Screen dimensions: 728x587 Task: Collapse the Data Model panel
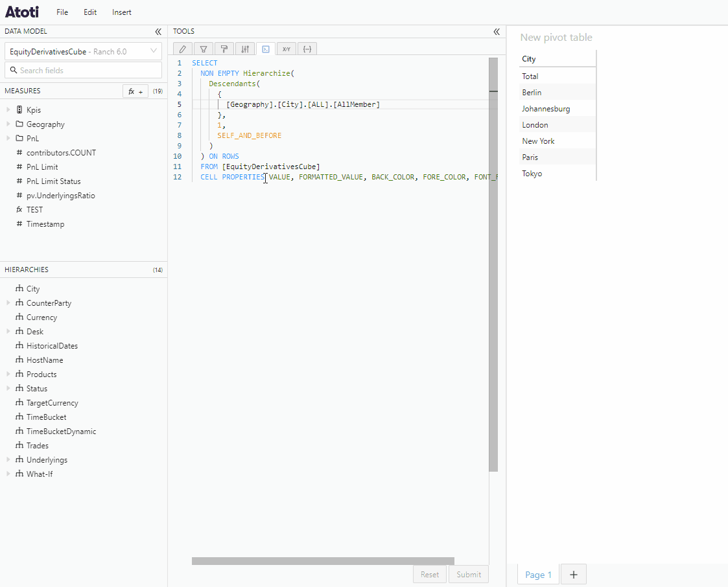(158, 32)
